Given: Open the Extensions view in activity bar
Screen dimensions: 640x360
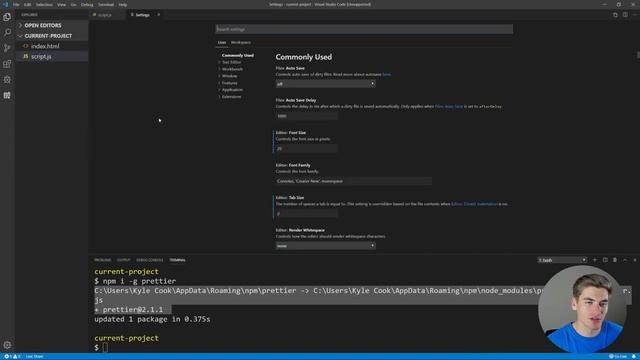Looking at the screenshot, I should [7, 64].
